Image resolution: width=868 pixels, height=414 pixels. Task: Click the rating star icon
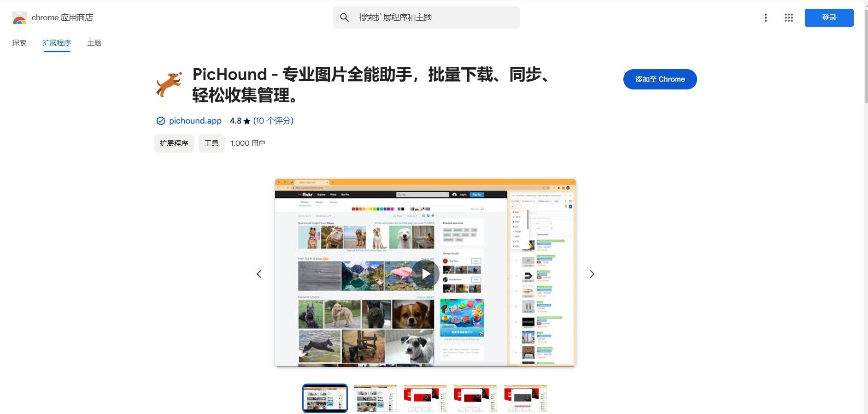pyautogui.click(x=247, y=121)
